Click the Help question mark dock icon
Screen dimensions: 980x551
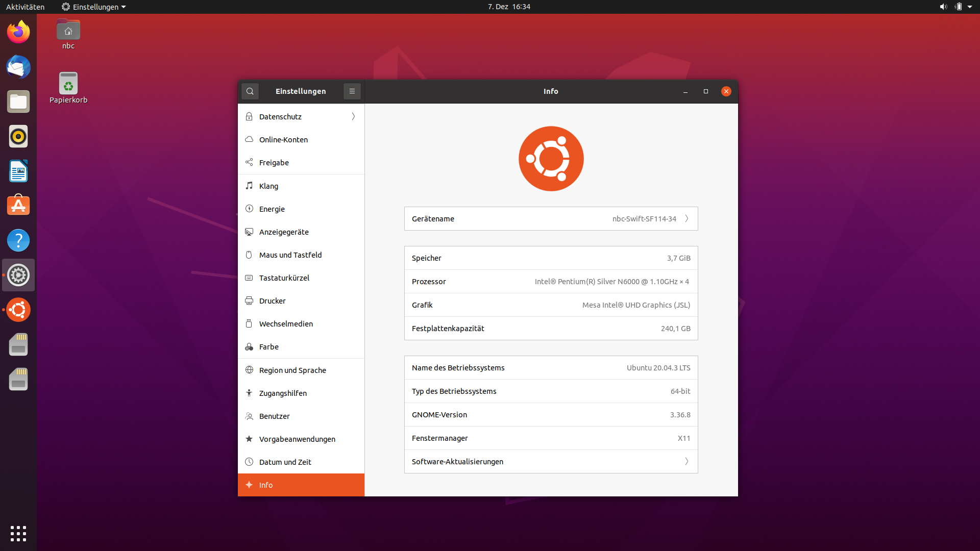click(18, 240)
